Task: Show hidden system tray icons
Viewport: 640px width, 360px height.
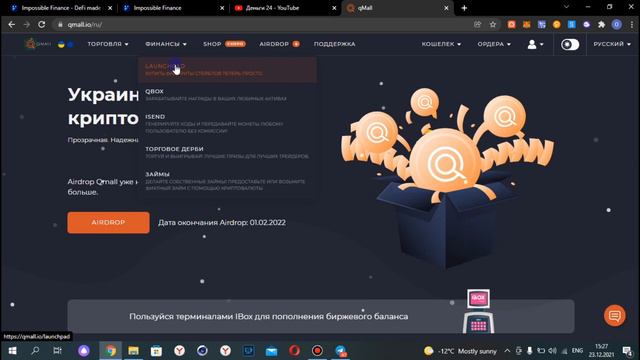Action: (x=507, y=351)
